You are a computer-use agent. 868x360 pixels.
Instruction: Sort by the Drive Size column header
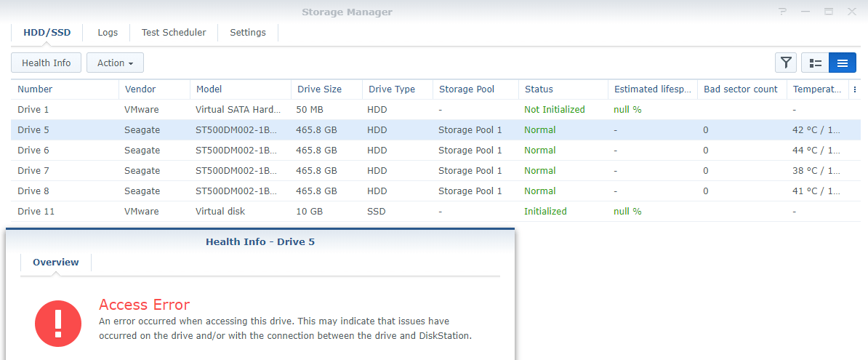(x=319, y=89)
